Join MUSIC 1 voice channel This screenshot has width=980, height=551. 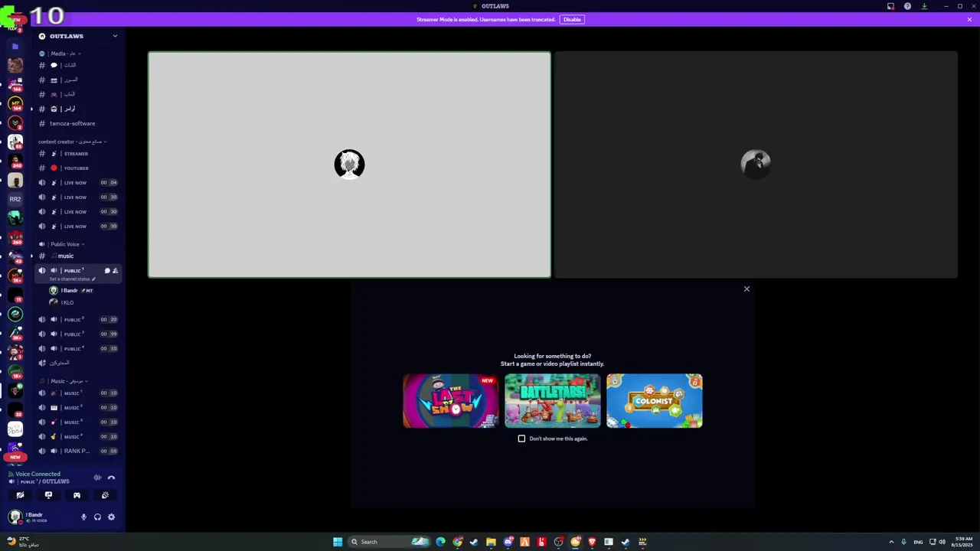(78, 393)
